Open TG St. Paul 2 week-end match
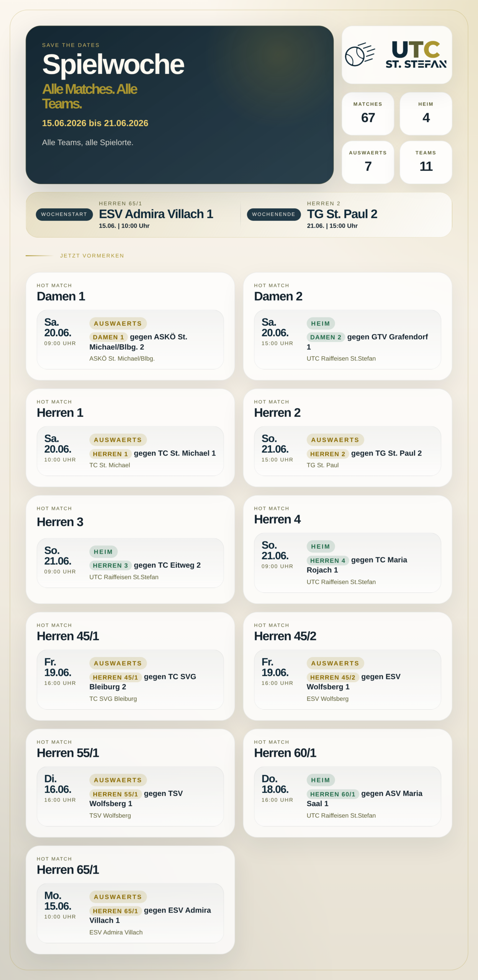478x980 pixels. tap(342, 214)
